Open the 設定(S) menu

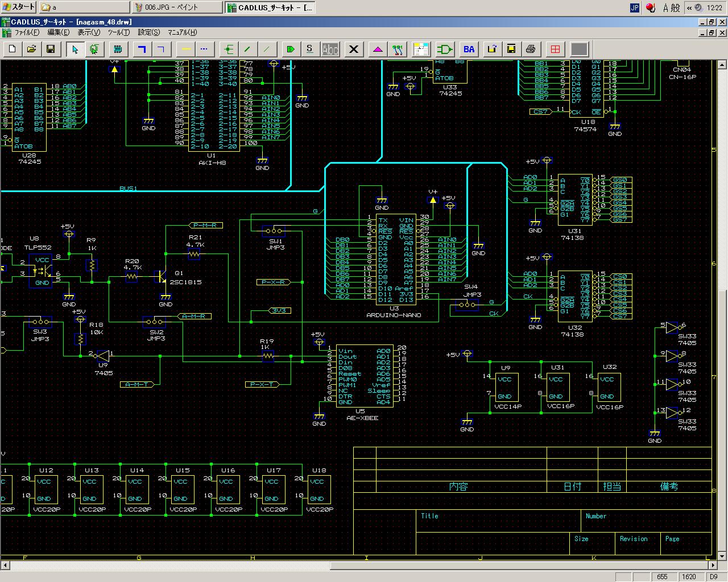click(x=148, y=32)
